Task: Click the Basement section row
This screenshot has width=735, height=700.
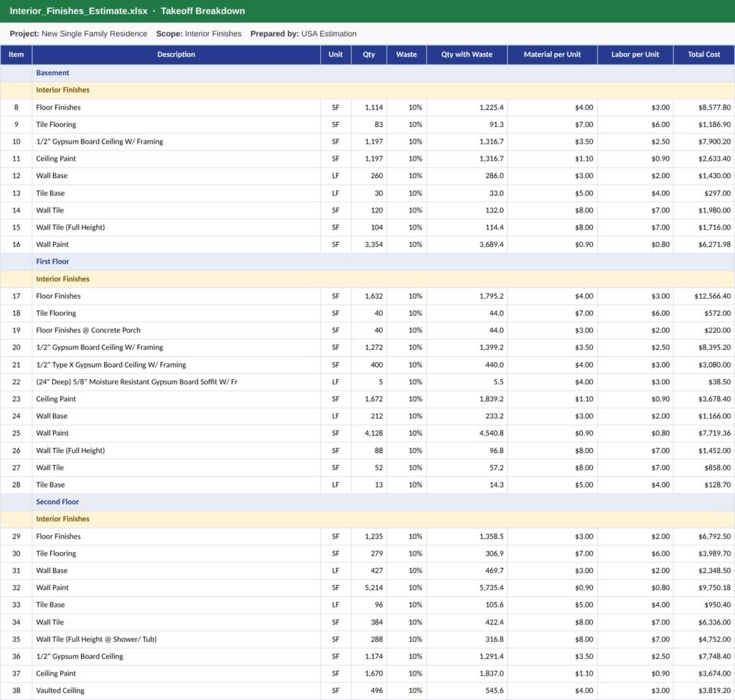Action: 367,73
